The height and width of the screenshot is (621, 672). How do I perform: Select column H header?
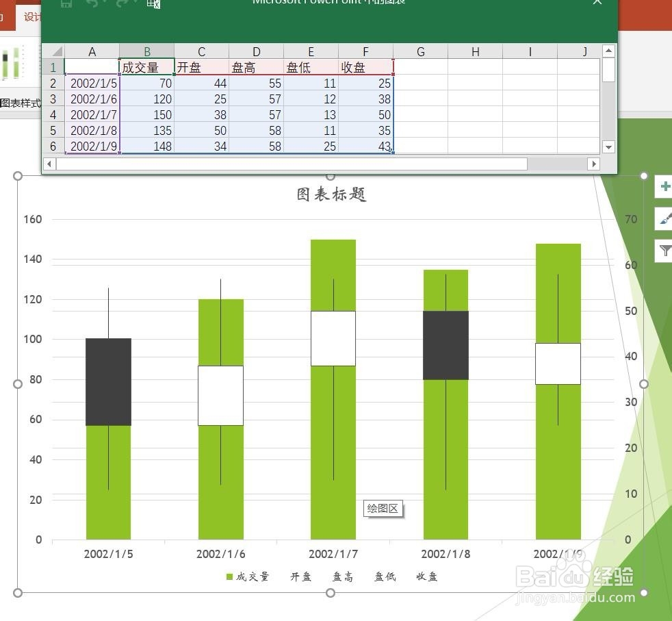(x=476, y=52)
